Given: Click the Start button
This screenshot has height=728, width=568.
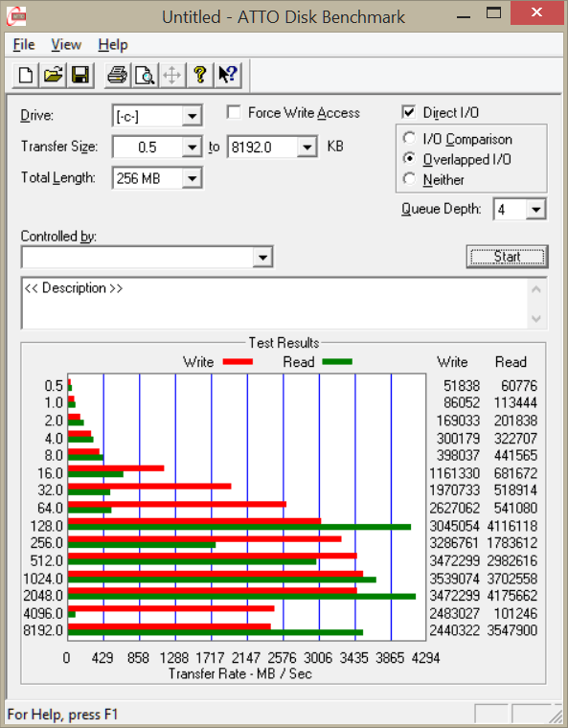Looking at the screenshot, I should click(x=507, y=257).
